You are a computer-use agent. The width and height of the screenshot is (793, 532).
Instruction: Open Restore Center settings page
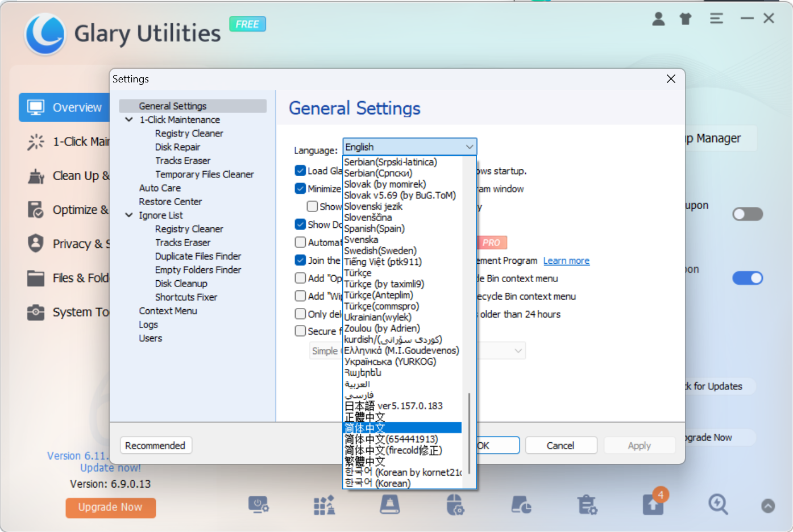[171, 202]
